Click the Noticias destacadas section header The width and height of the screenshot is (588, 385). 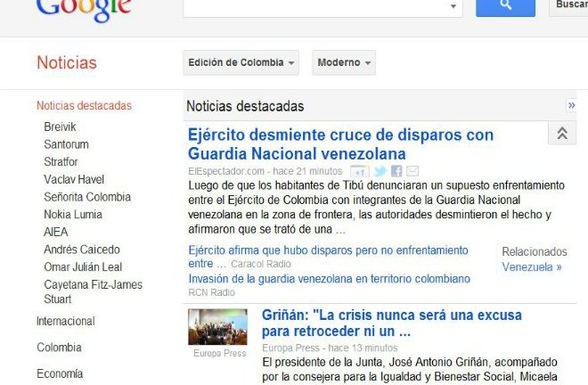(245, 106)
